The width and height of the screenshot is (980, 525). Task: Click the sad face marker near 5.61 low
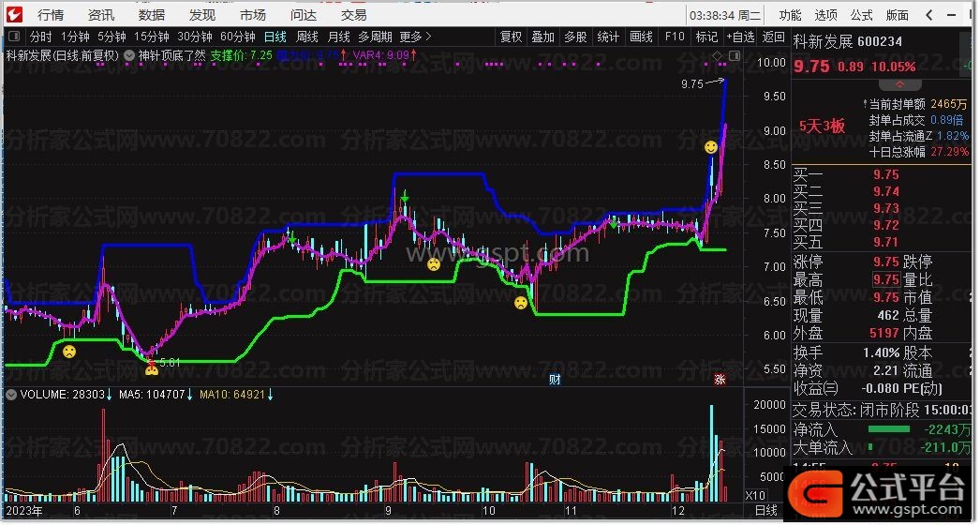152,368
